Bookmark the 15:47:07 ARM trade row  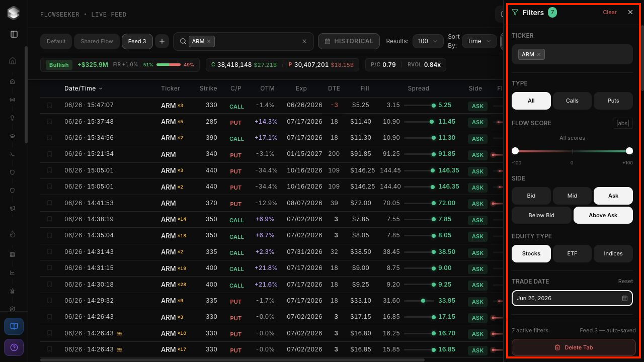[x=49, y=105]
